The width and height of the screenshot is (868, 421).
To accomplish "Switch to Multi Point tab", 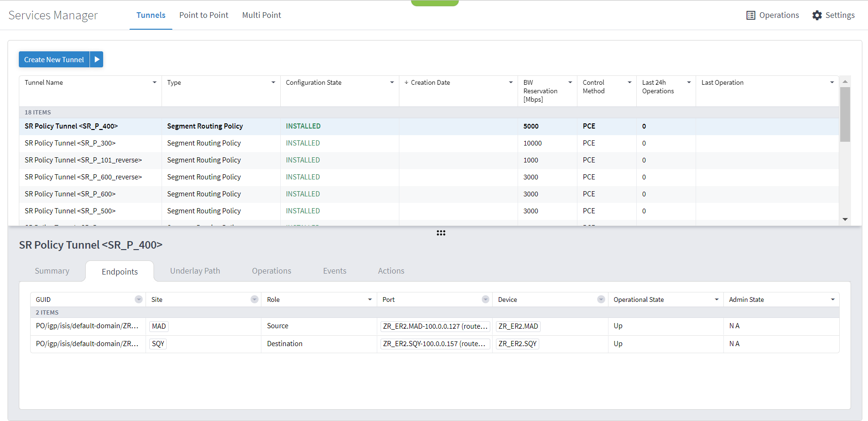I will click(x=261, y=15).
